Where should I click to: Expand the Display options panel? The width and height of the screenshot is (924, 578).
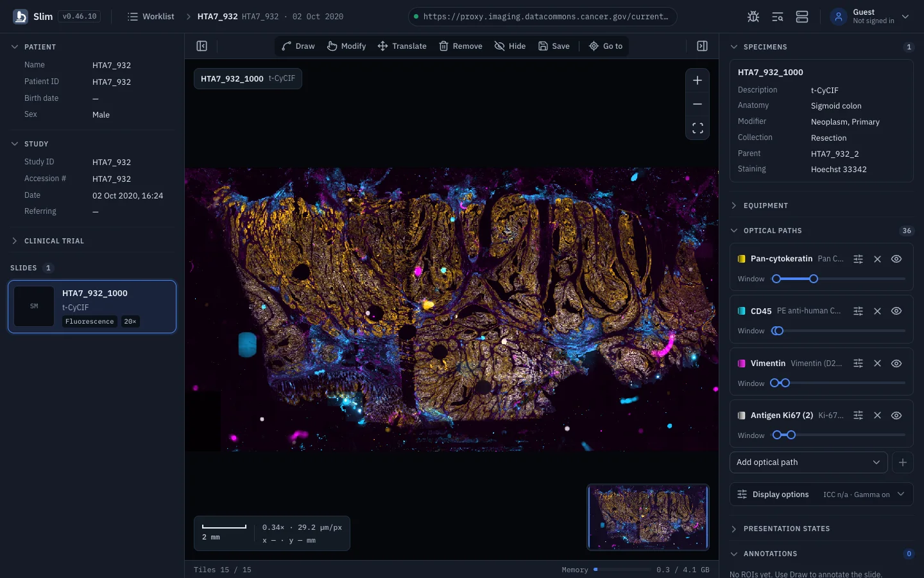[x=821, y=495]
